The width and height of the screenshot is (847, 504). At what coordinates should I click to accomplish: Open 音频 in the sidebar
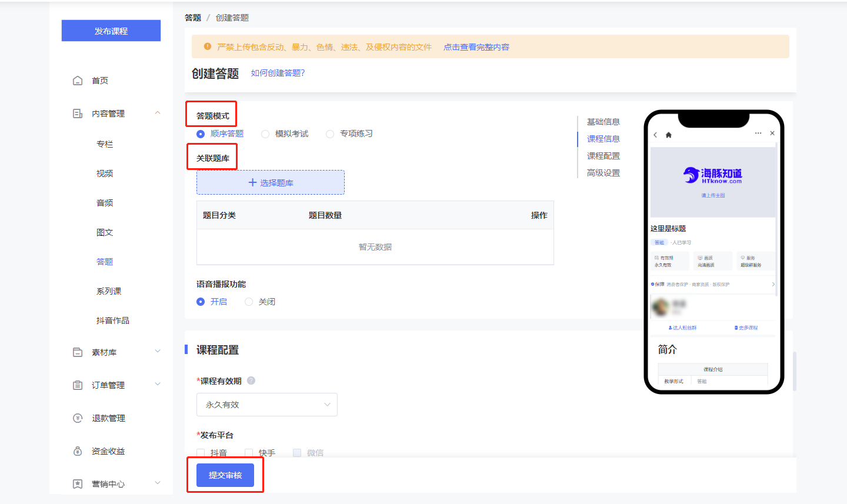click(x=105, y=203)
